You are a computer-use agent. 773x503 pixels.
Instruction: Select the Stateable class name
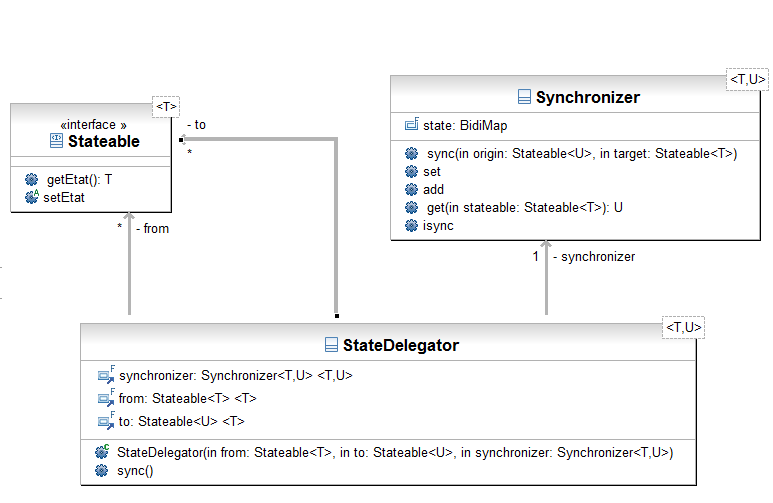104,142
